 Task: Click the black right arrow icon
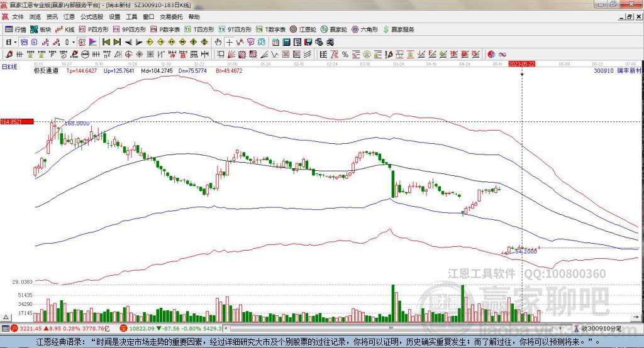tap(139, 42)
